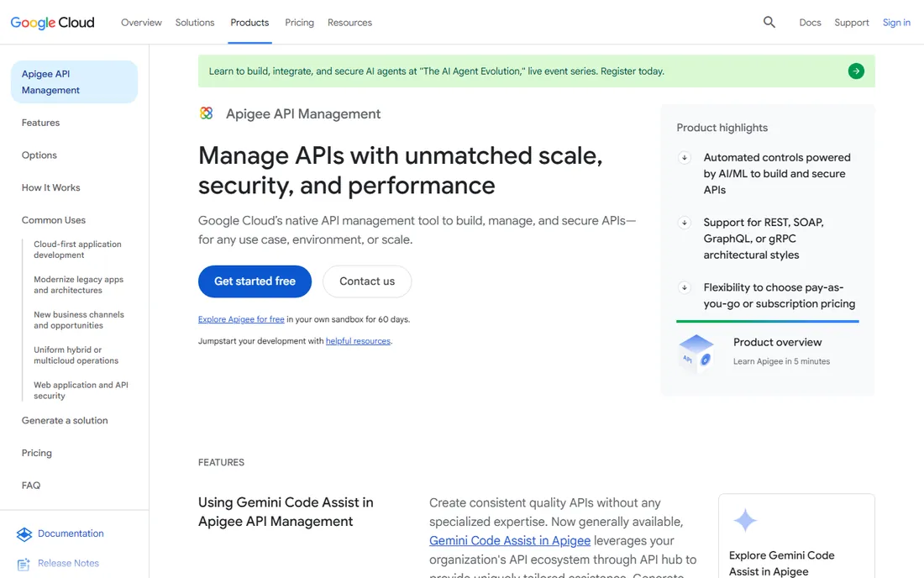The image size is (924, 578).
Task: Jump to Common Uses section
Action: [x=54, y=220]
